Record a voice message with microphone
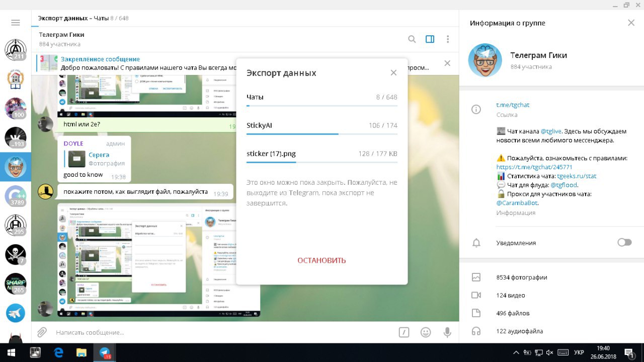Screen dimensions: 644x362 pos(447,332)
